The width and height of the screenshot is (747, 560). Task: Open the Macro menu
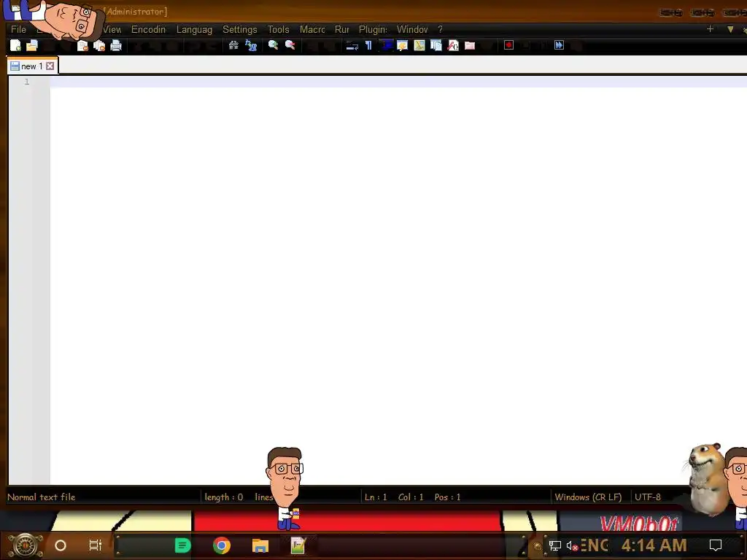[x=312, y=29]
